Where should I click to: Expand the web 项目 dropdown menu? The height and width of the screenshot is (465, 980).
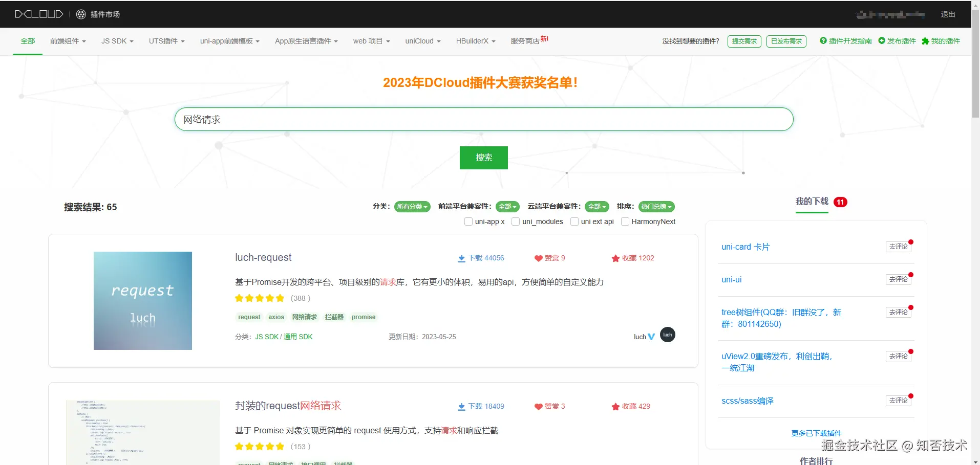372,41
